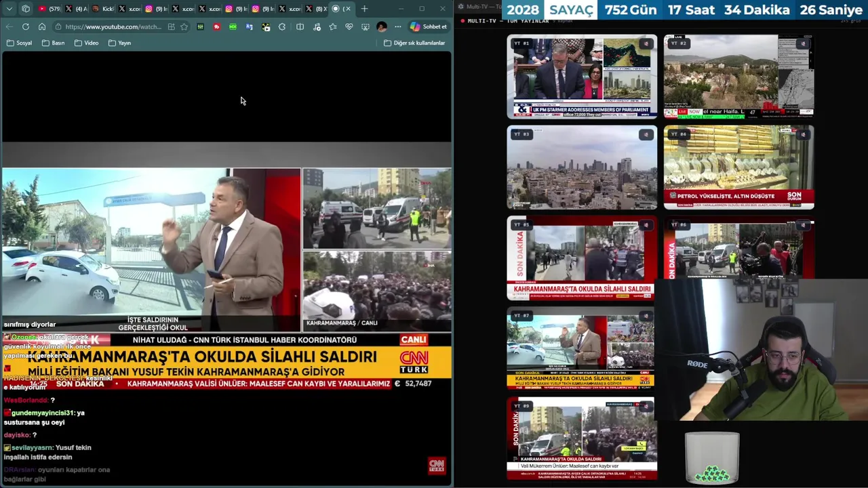Toggle mute on YT #5 tile
This screenshot has width=868, height=488.
(x=645, y=225)
